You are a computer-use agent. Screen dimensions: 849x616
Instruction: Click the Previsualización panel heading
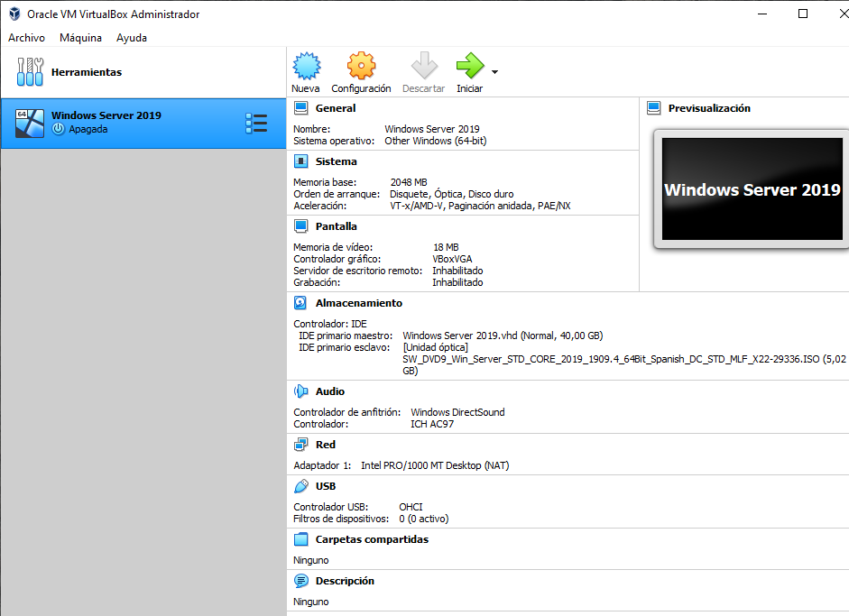click(709, 108)
